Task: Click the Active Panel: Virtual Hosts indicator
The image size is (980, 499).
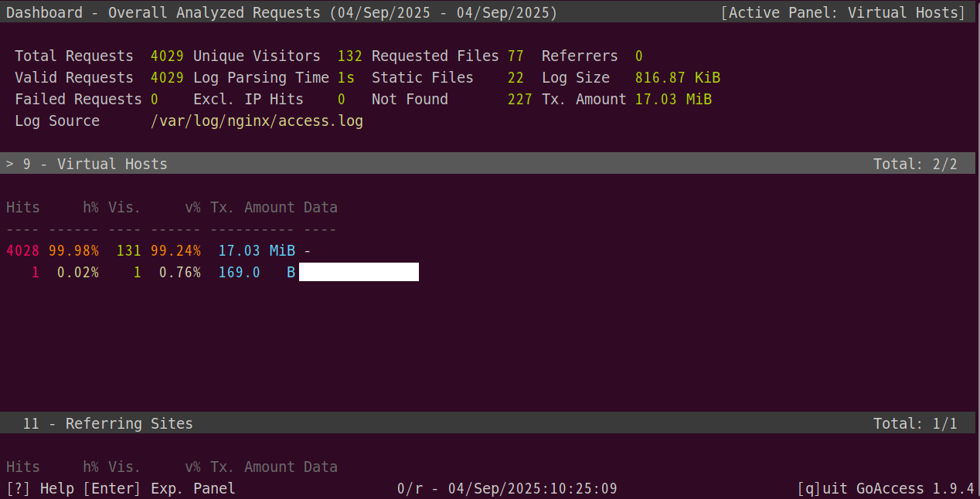Action: pos(843,12)
